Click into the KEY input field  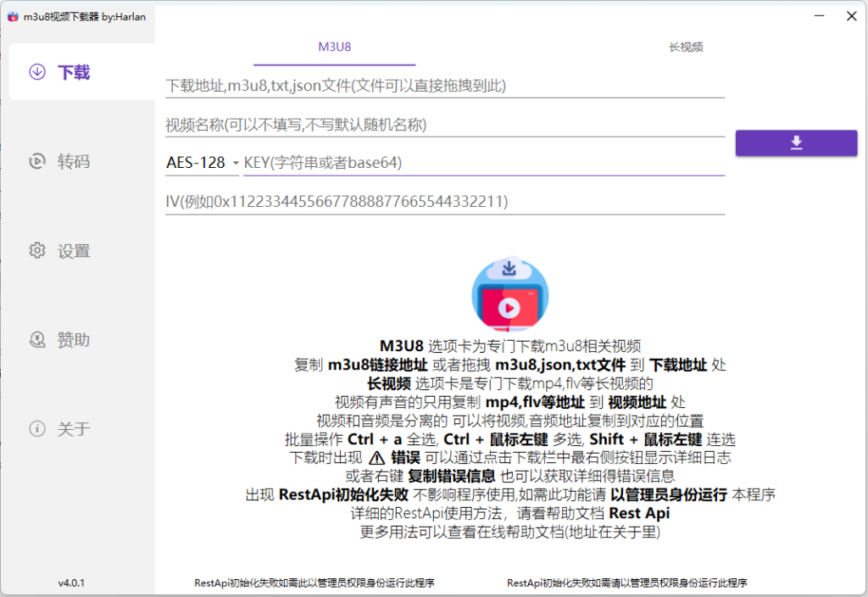point(483,162)
